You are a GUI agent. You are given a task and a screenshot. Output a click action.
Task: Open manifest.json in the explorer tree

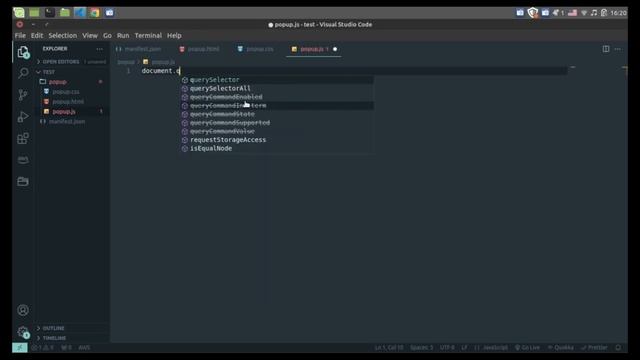coord(67,122)
